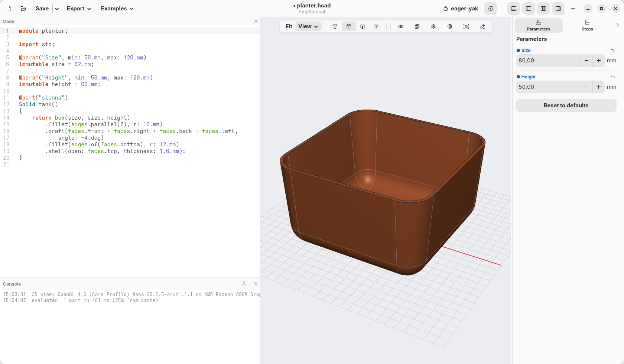
Task: Toggle the bottom panel layout button
Action: [x=514, y=9]
